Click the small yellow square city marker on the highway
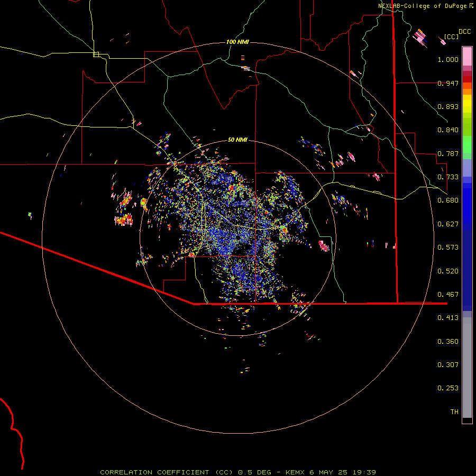The width and height of the screenshot is (476, 476). click(96, 54)
